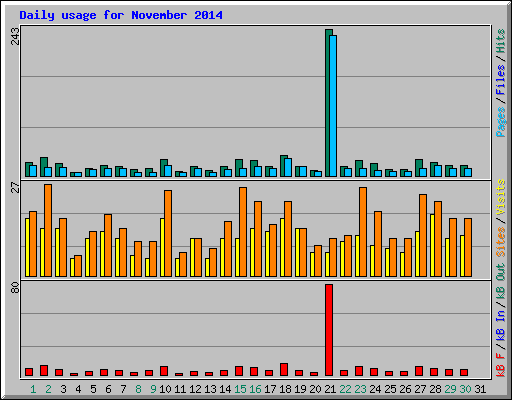Click day 30 on the x-axis
This screenshot has width=512, height=400.
(465, 389)
